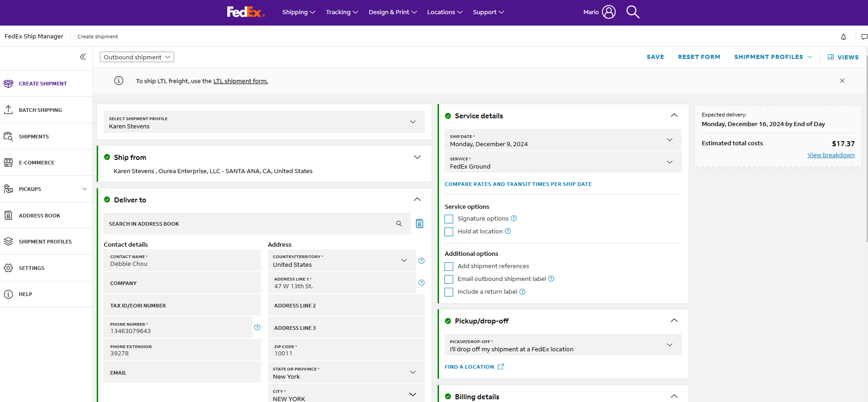868x402 pixels.
Task: Click the Create Shipment box icon
Action: 8,84
